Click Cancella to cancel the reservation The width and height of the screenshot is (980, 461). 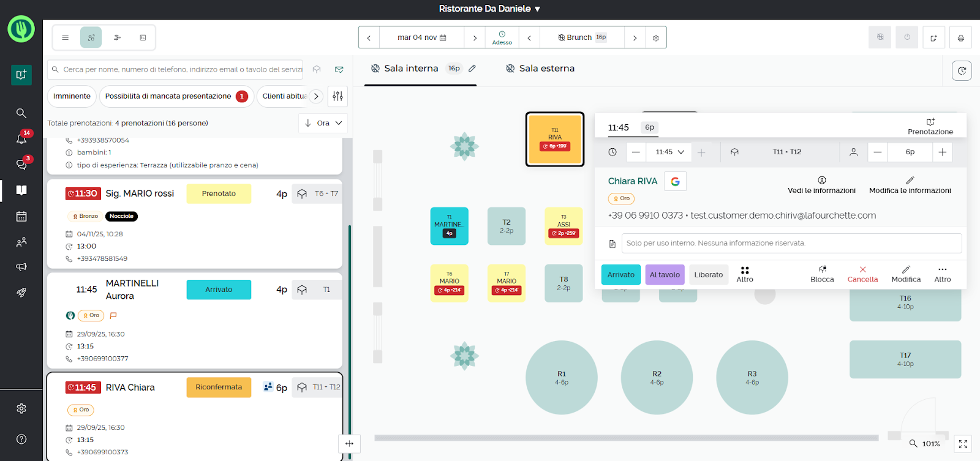pos(862,274)
